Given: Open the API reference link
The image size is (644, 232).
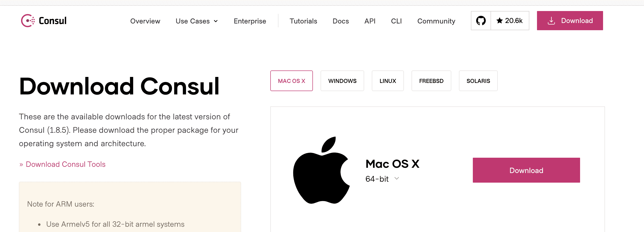Looking at the screenshot, I should [370, 21].
